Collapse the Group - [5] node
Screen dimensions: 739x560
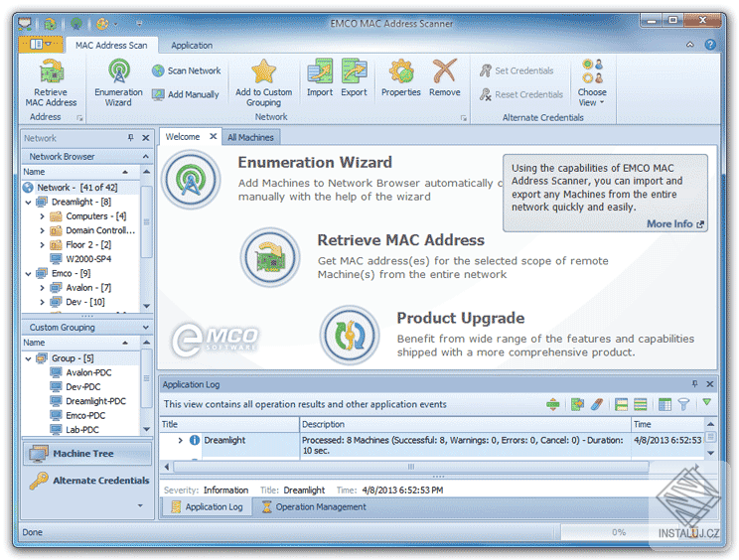[x=28, y=358]
